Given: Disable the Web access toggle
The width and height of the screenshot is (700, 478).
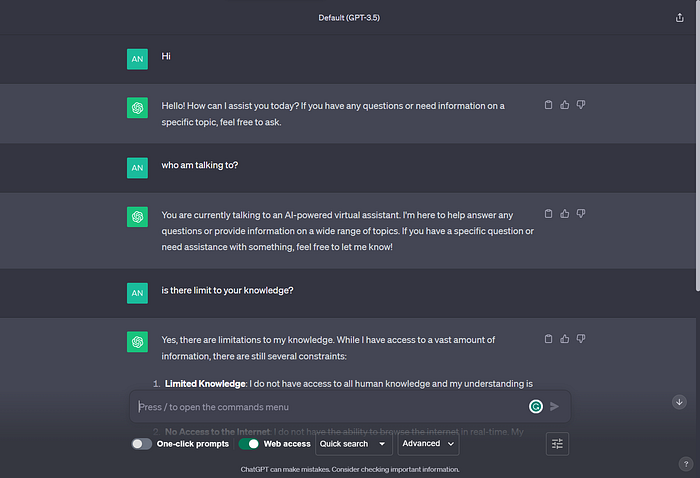Looking at the screenshot, I should [x=249, y=444].
